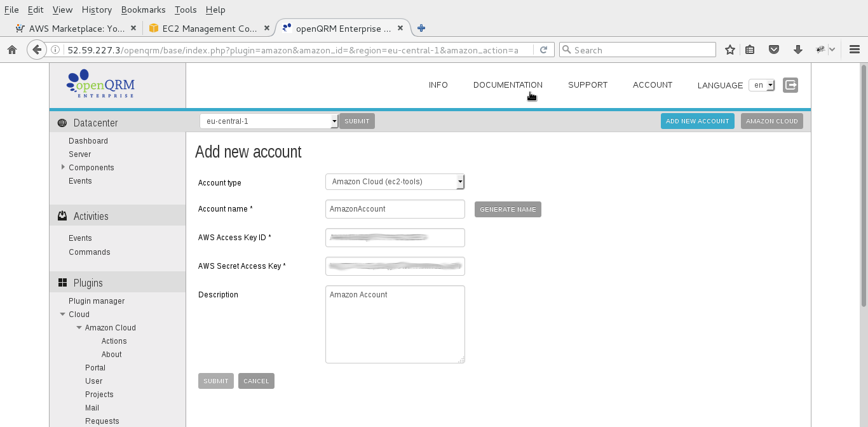Open Events under Datacenter
The width and height of the screenshot is (868, 427).
[x=80, y=181]
